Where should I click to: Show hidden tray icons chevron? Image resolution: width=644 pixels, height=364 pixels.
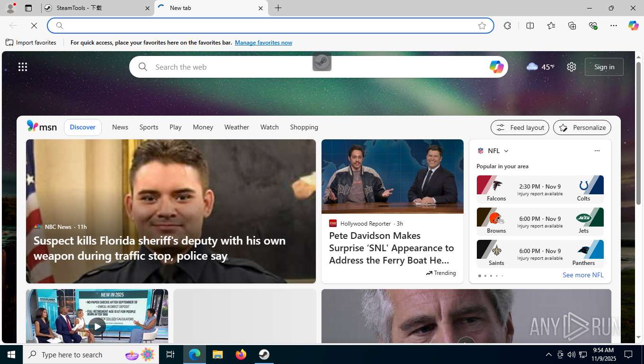(549, 355)
